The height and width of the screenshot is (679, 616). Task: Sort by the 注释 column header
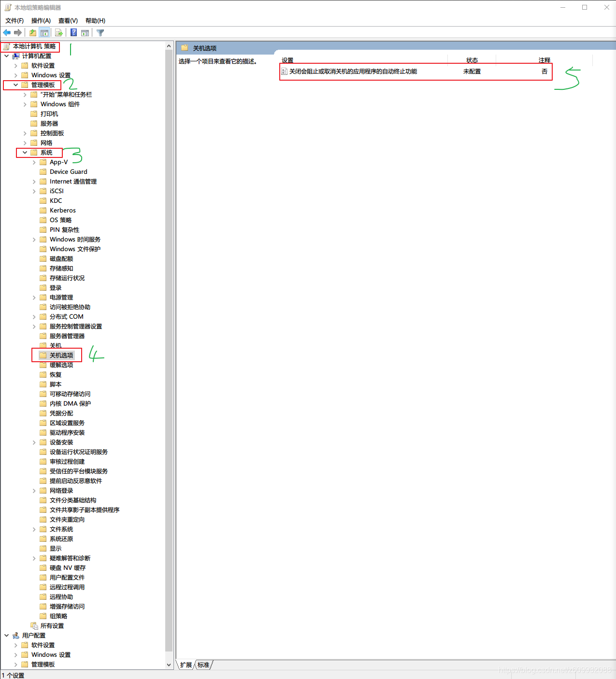544,60
